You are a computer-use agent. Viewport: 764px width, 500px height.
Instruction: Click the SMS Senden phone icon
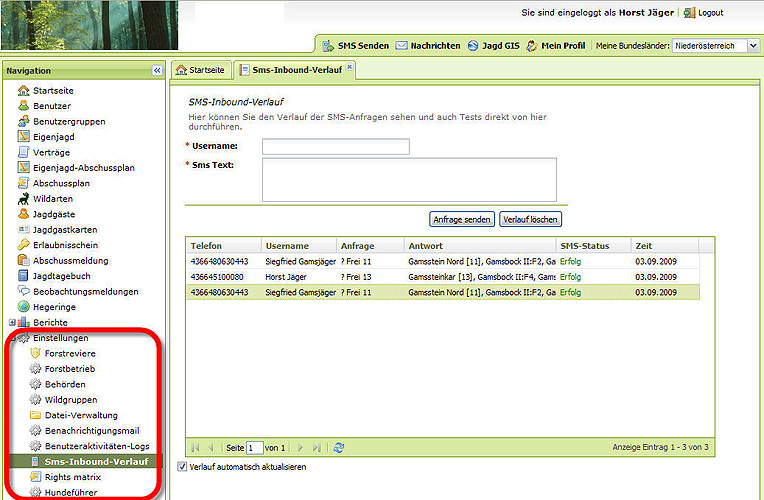[x=328, y=46]
